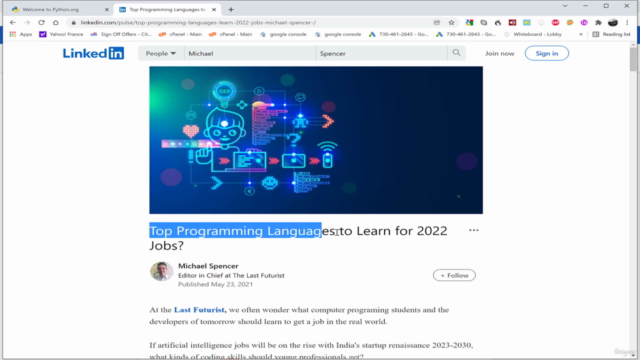Click the flame extension icon
The width and height of the screenshot is (640, 360).
tap(498, 22)
